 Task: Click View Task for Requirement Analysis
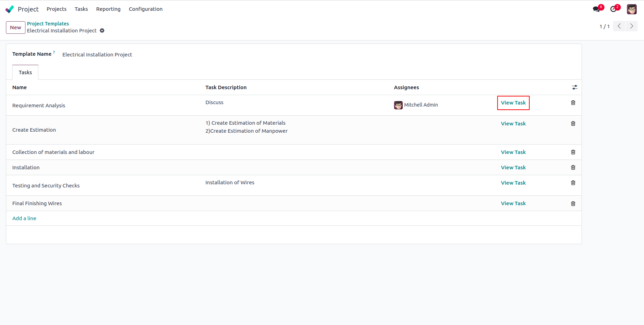tap(513, 103)
